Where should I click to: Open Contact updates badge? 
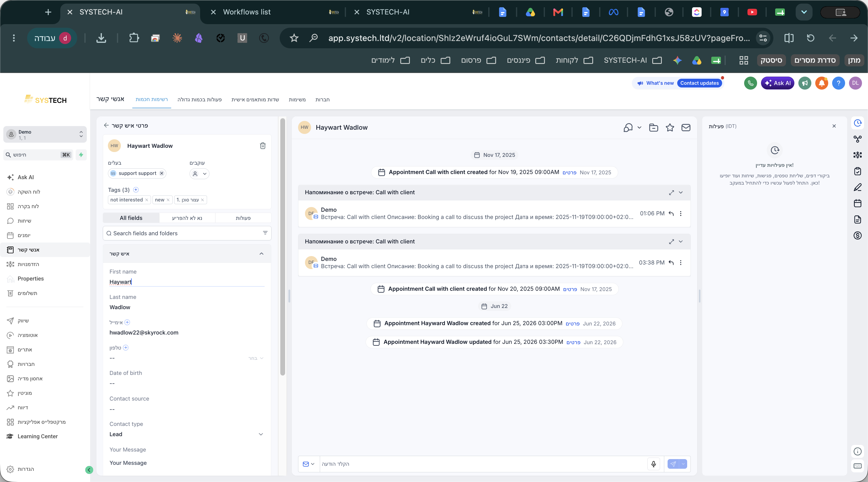699,83
